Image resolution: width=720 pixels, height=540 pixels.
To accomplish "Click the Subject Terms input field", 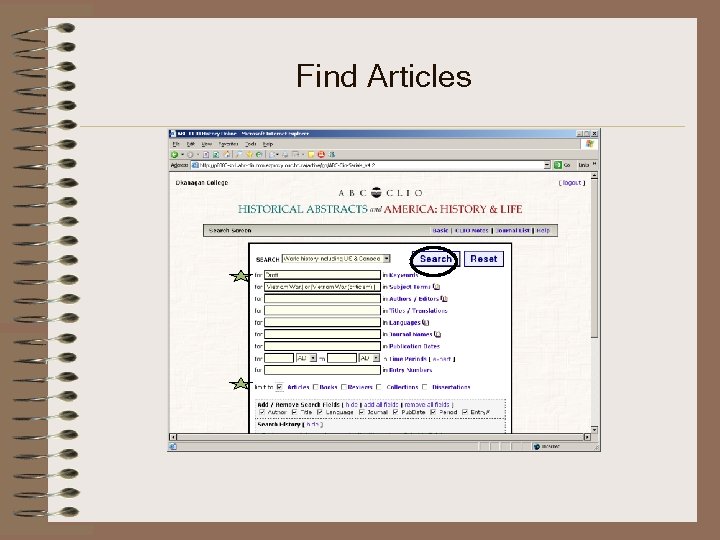I will (322, 287).
